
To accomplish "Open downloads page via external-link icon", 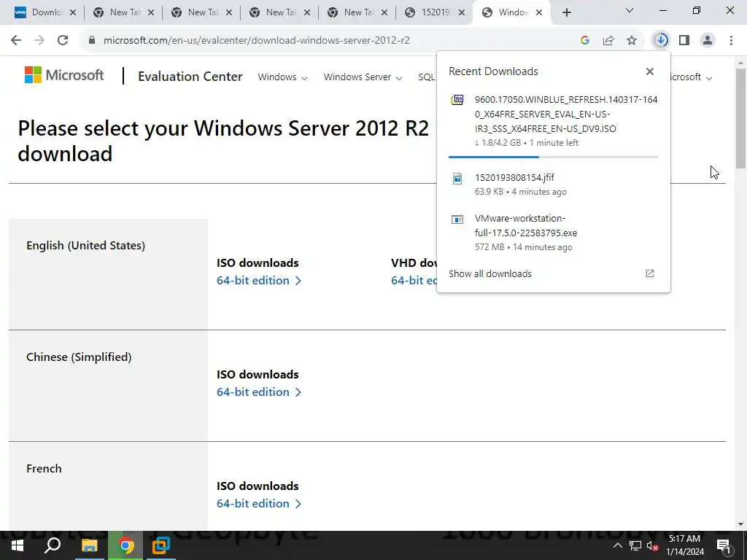I will click(x=650, y=273).
